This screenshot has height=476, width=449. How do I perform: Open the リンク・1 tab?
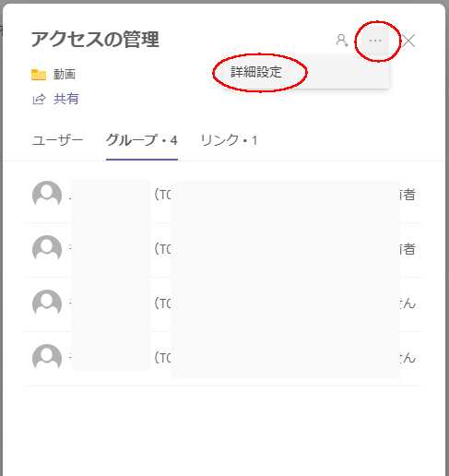click(x=229, y=140)
